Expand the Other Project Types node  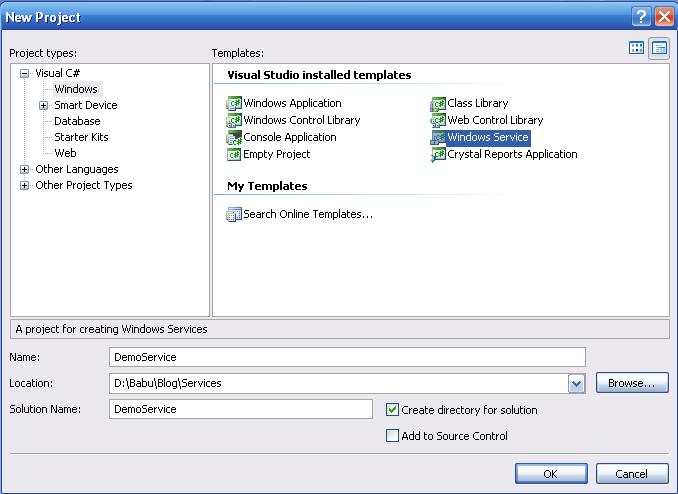pos(25,185)
